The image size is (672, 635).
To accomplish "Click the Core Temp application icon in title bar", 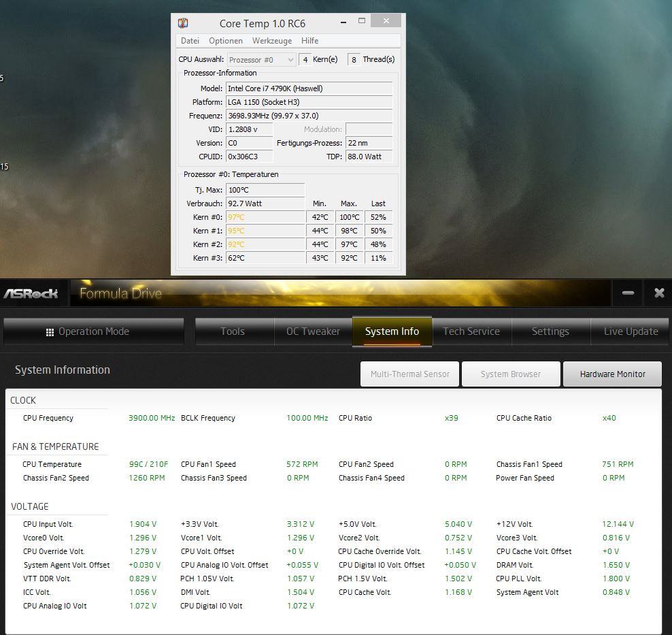I will coord(183,23).
